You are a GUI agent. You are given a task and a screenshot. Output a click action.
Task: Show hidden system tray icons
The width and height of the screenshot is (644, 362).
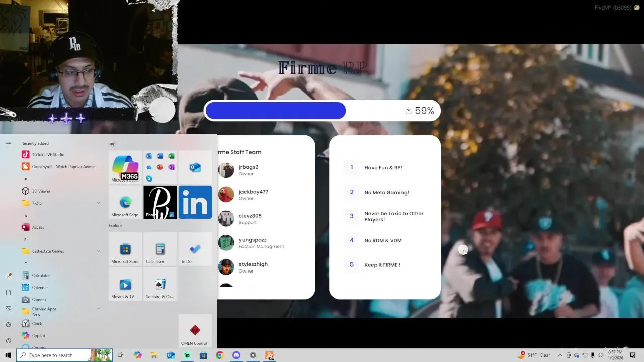pos(560,355)
